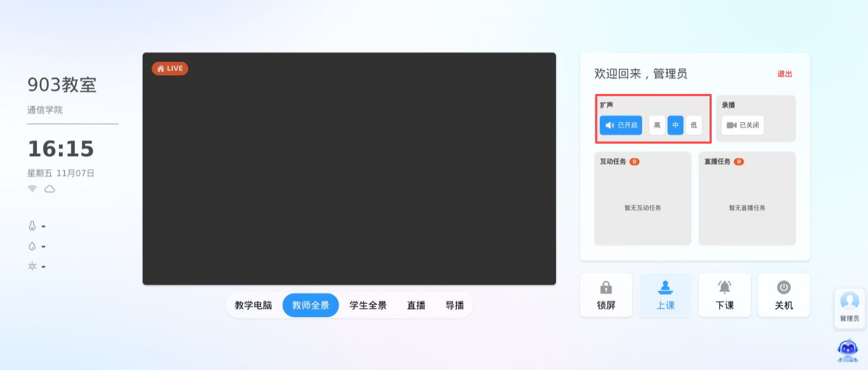The width and height of the screenshot is (868, 370).
Task: Open the 直播 tab
Action: (416, 306)
